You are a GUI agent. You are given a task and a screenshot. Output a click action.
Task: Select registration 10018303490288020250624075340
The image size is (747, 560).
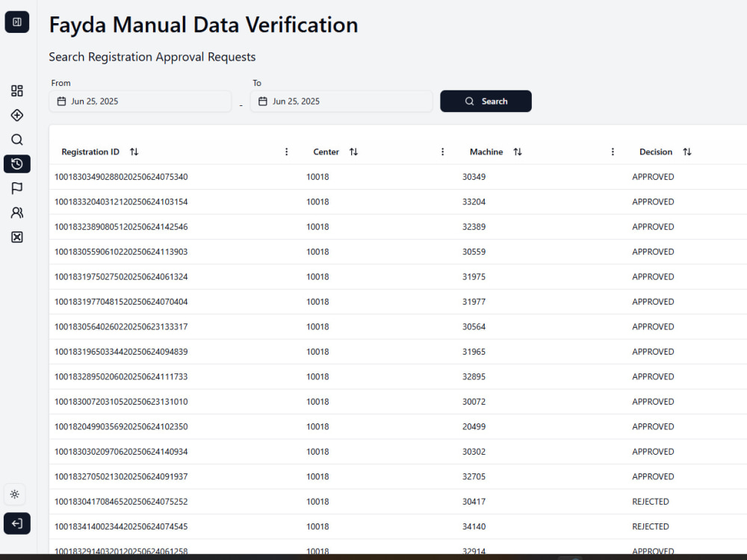[121, 177]
